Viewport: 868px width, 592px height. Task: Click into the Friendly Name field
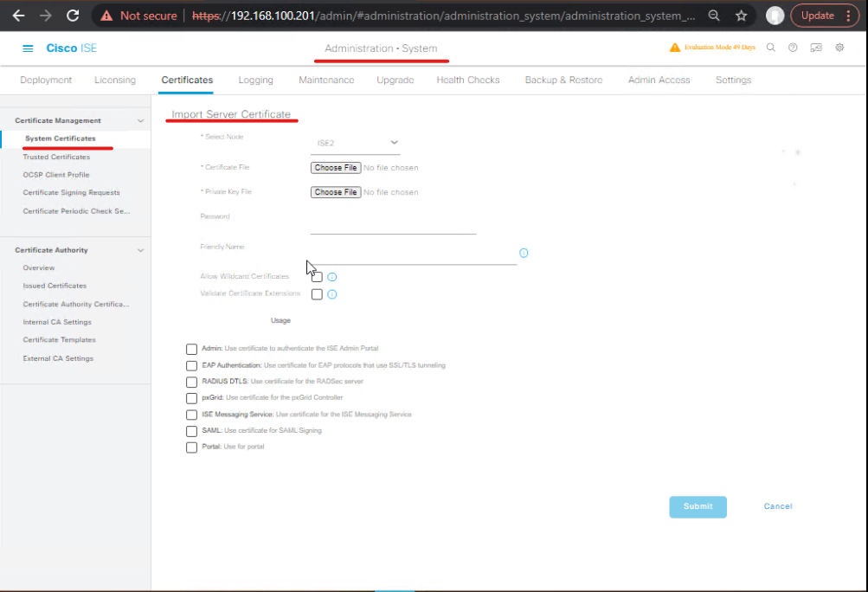point(414,256)
